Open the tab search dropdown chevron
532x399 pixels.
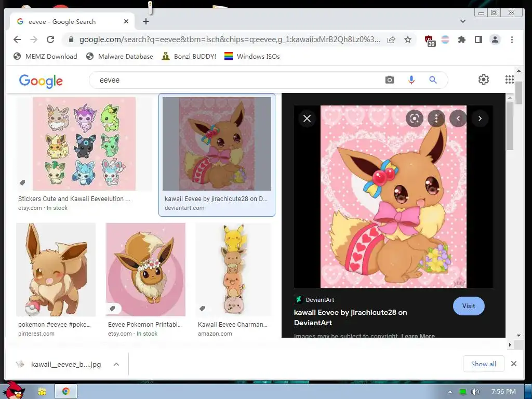[463, 21]
